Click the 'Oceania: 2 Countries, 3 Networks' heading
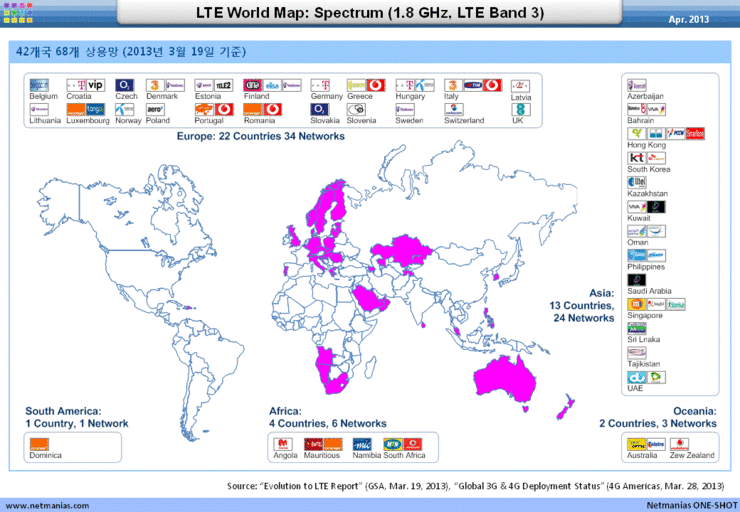 [658, 417]
